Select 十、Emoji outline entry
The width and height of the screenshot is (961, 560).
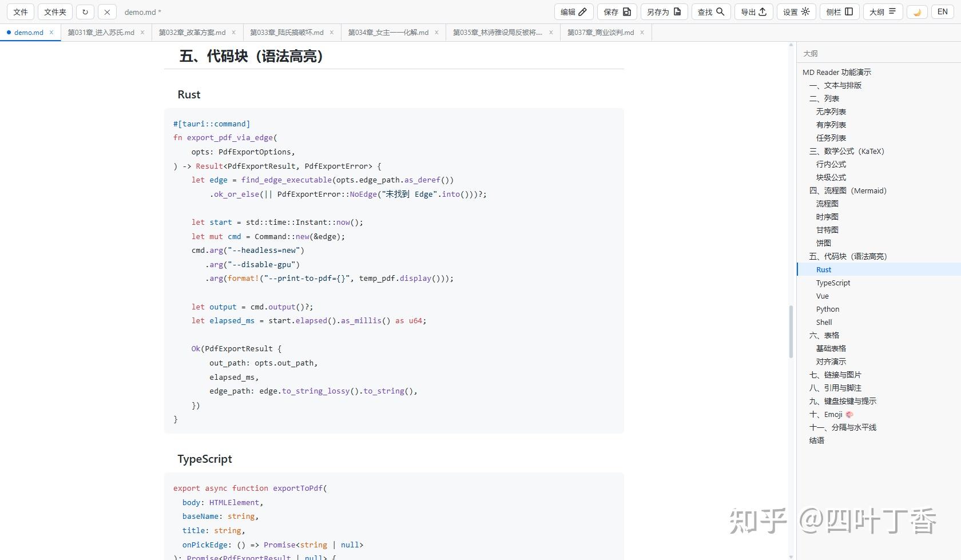tap(831, 414)
